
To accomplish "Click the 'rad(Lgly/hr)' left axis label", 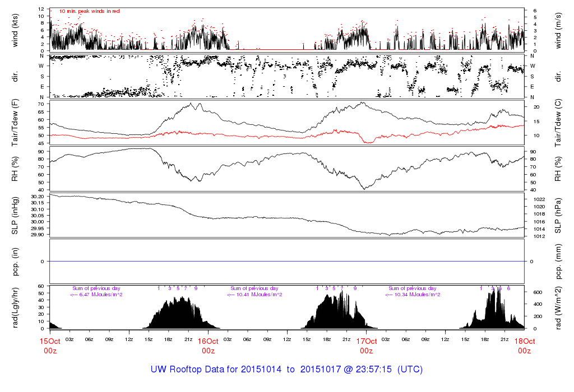I will (15, 307).
